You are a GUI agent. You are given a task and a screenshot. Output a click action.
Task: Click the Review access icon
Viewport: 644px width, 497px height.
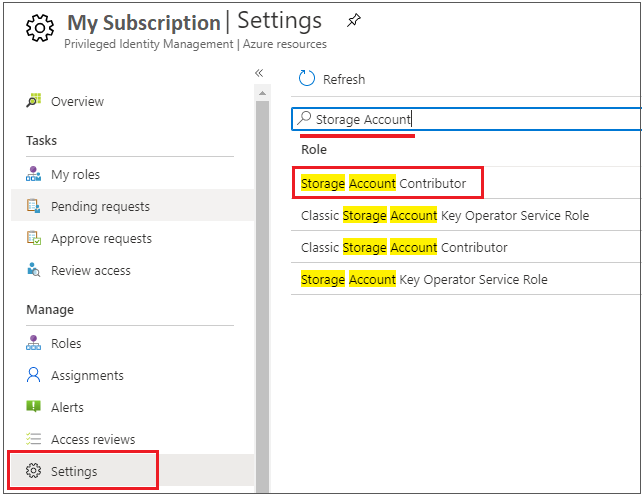pos(33,270)
